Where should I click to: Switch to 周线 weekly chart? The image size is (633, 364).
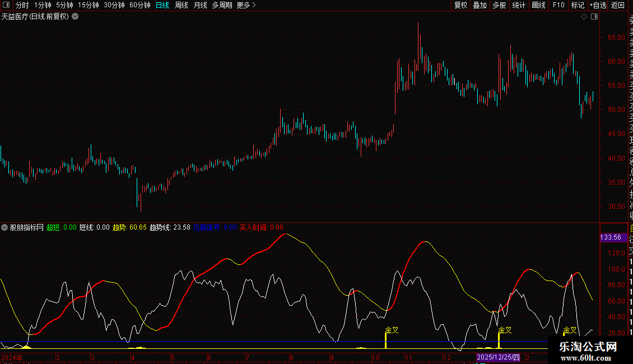tap(181, 5)
